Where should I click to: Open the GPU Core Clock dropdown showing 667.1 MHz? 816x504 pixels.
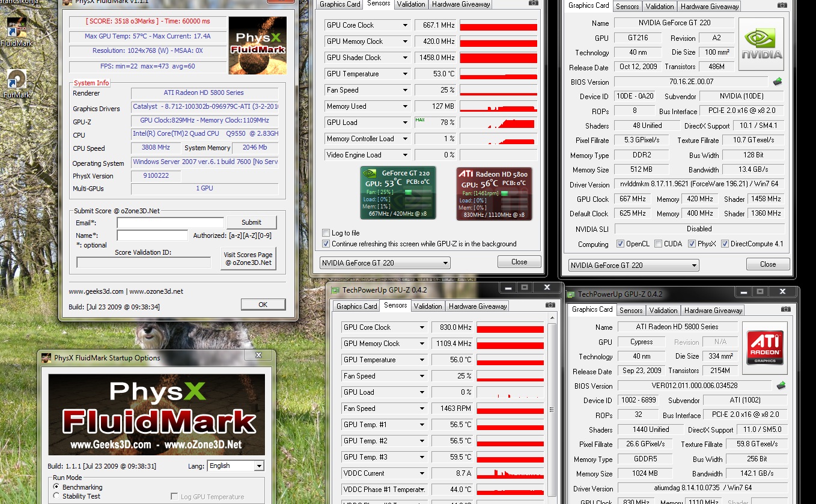[x=405, y=25]
